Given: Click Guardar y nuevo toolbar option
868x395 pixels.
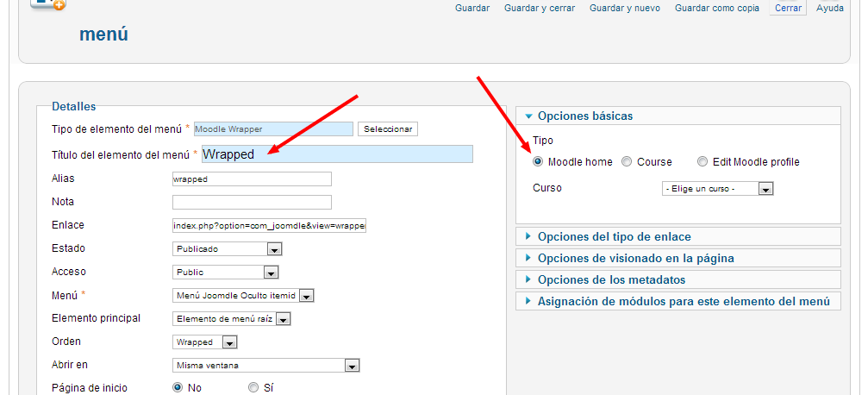Looking at the screenshot, I should (625, 8).
